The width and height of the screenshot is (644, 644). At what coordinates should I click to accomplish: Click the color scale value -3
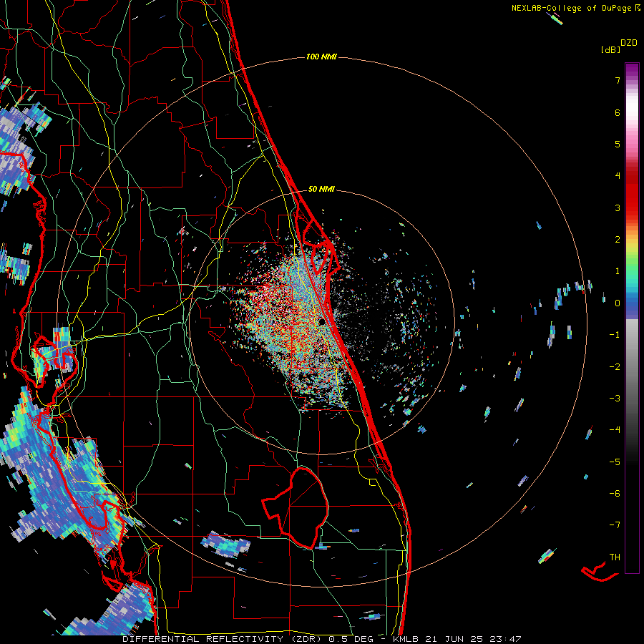pyautogui.click(x=615, y=399)
